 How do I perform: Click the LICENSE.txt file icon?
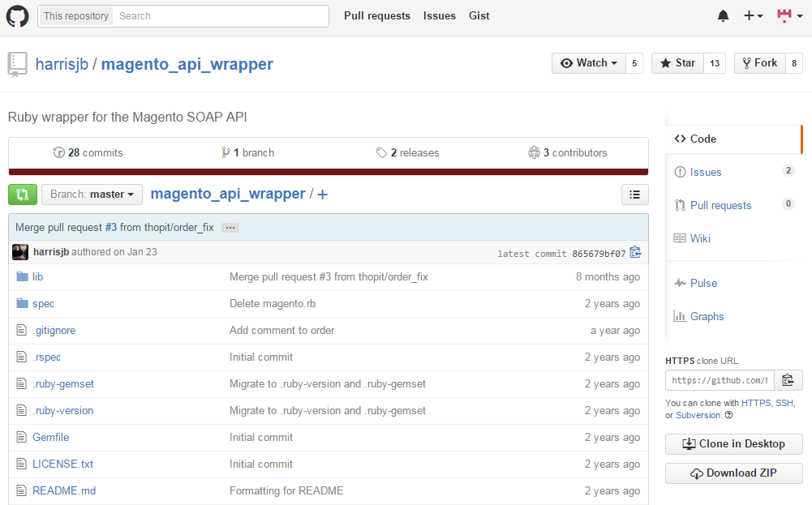(21, 464)
